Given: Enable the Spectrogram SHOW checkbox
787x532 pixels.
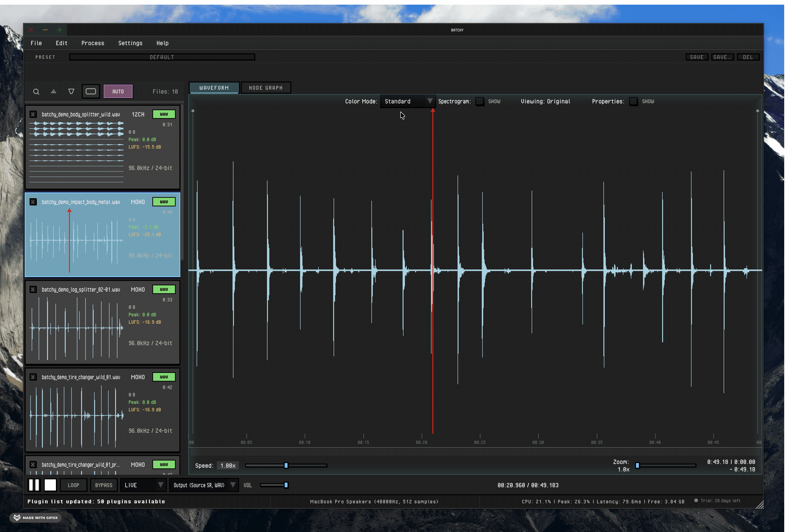Looking at the screenshot, I should (x=480, y=101).
